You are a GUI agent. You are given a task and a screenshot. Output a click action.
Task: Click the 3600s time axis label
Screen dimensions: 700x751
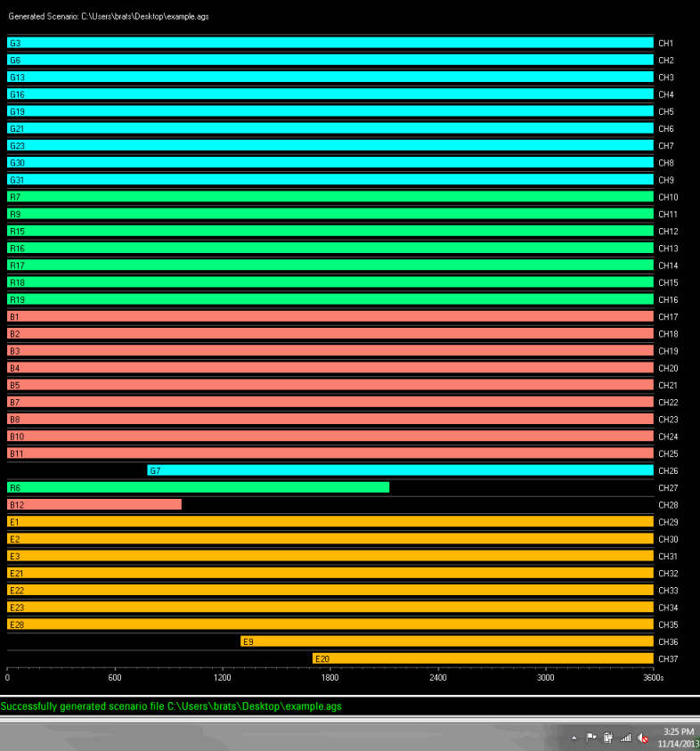(653, 678)
